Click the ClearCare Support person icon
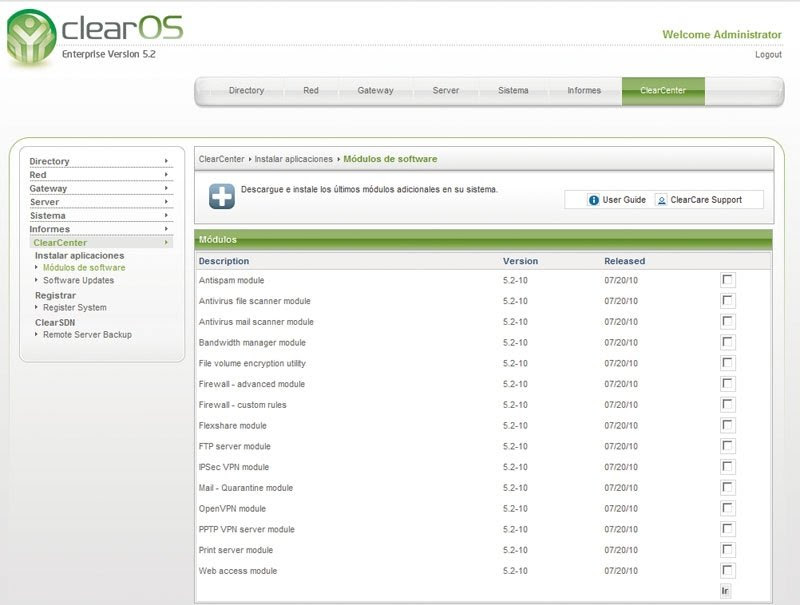Screen dimensions: 800x605 (661, 200)
